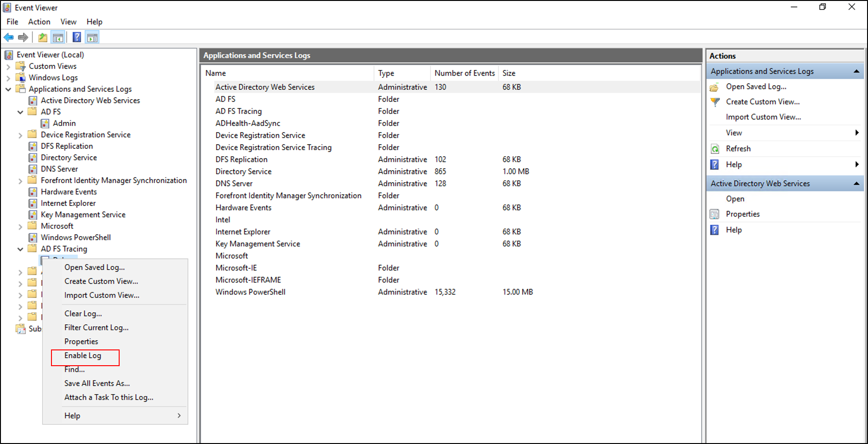Click the Export folder toolbar icon

tap(42, 37)
